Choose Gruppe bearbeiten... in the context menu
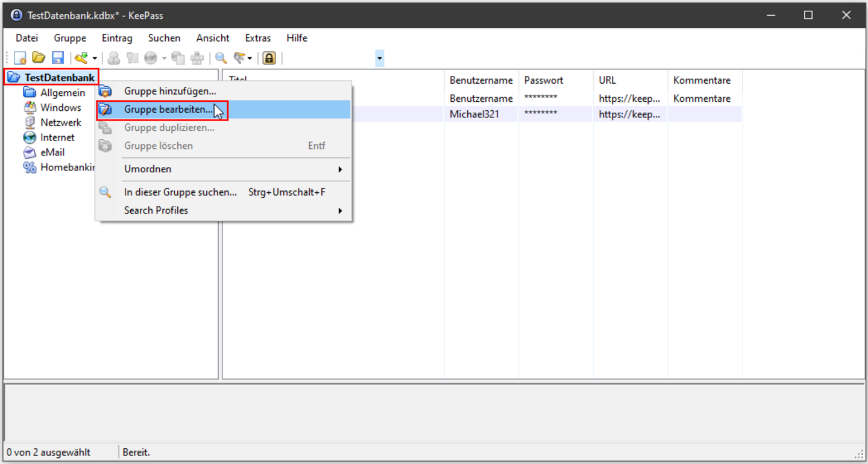 (223, 110)
